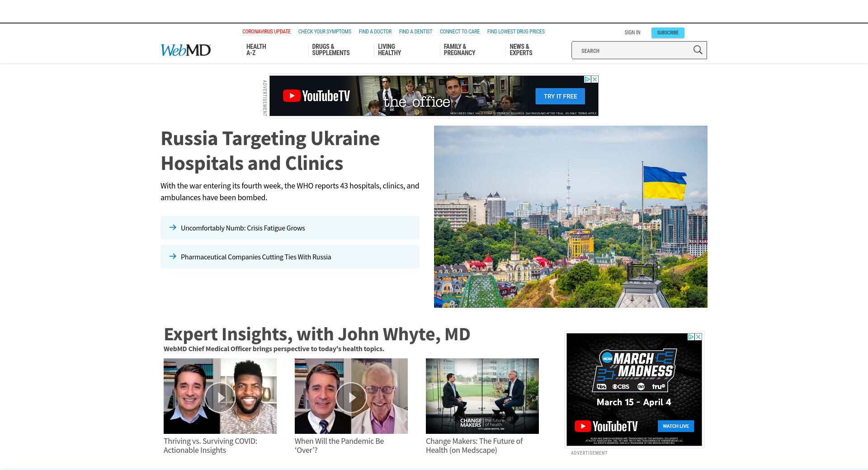Screen dimensions: 868x470
Task: Click the Sign In link
Action: [x=632, y=33]
